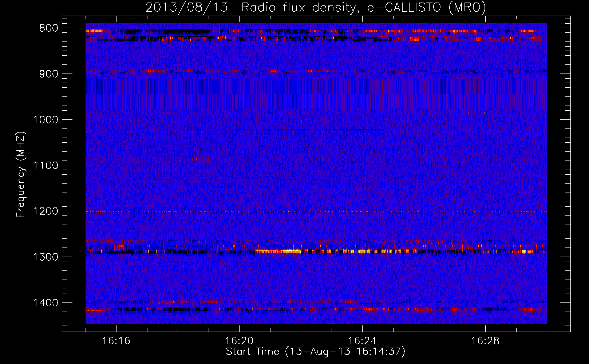This screenshot has height=364, width=589.
Task: Click the 1000 frequency tick label
Action: 46,120
